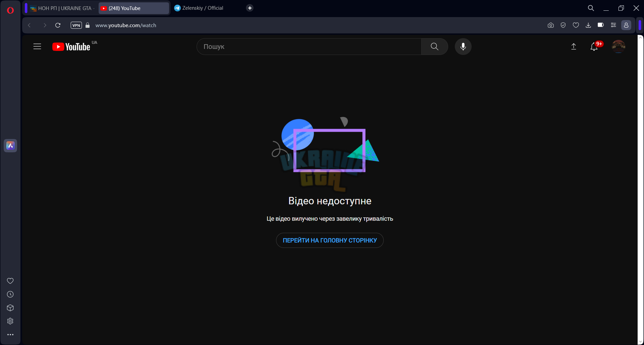Open history clock in sidebar

(10, 294)
